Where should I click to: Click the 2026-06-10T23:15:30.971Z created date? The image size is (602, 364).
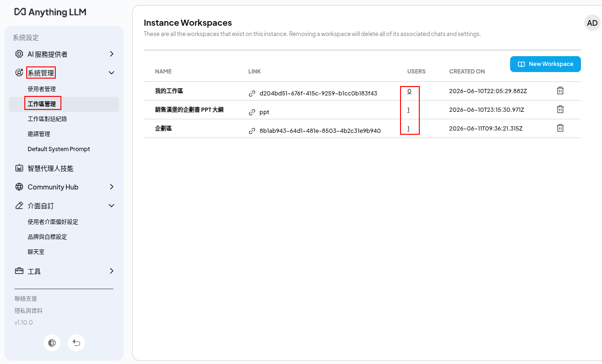coord(486,109)
